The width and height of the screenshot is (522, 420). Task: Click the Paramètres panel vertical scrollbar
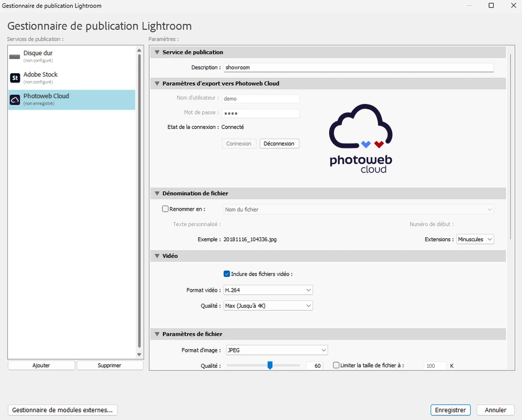[510, 146]
